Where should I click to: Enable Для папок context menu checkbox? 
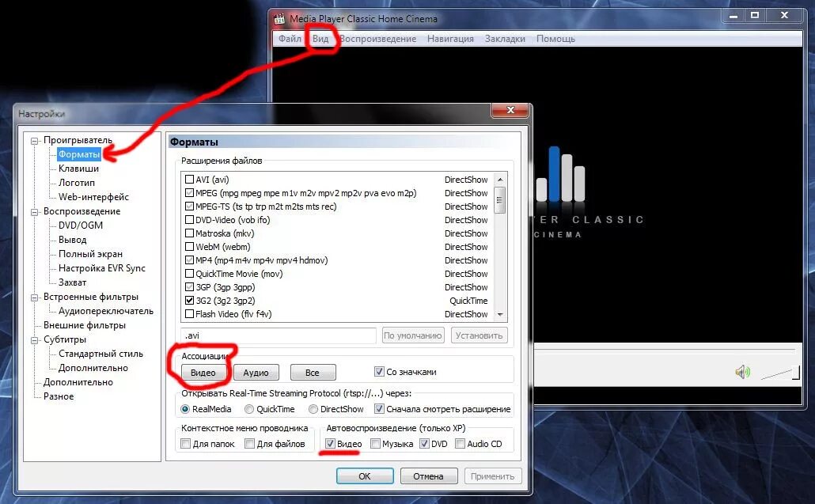185,443
